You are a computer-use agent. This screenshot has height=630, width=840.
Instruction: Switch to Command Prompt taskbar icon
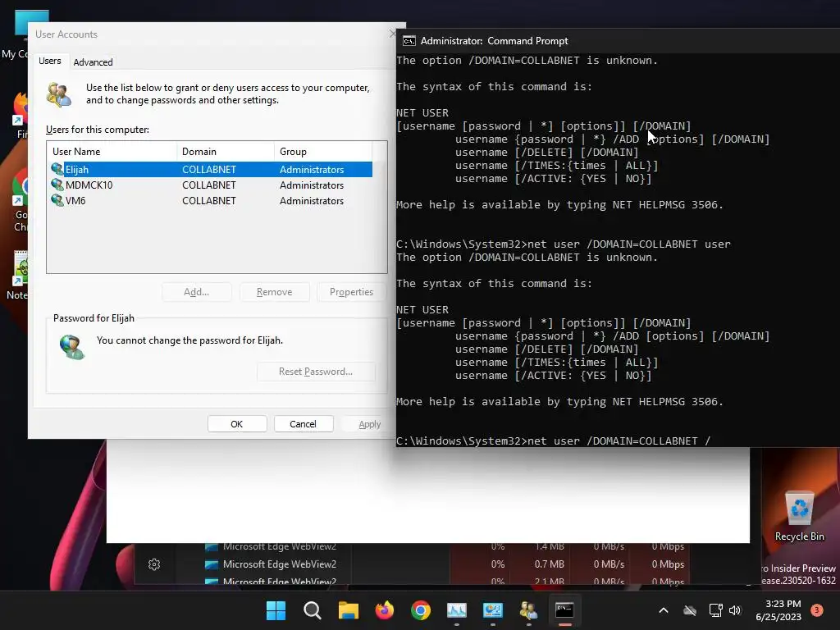click(x=564, y=610)
